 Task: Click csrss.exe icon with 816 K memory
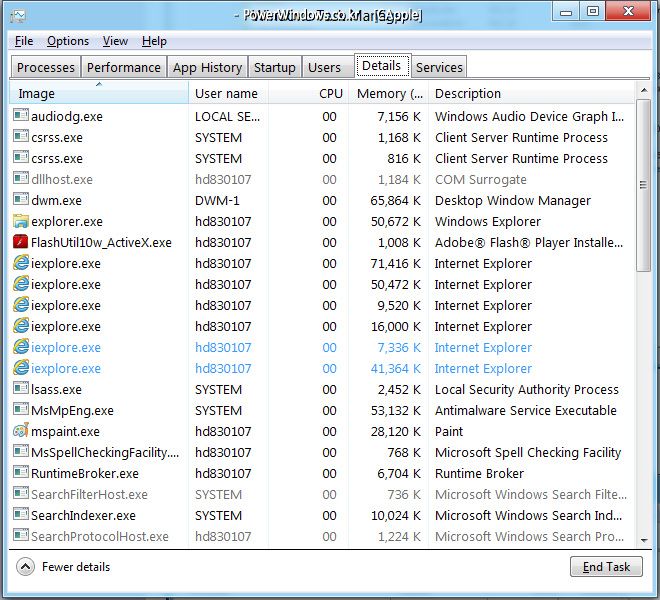(x=21, y=157)
